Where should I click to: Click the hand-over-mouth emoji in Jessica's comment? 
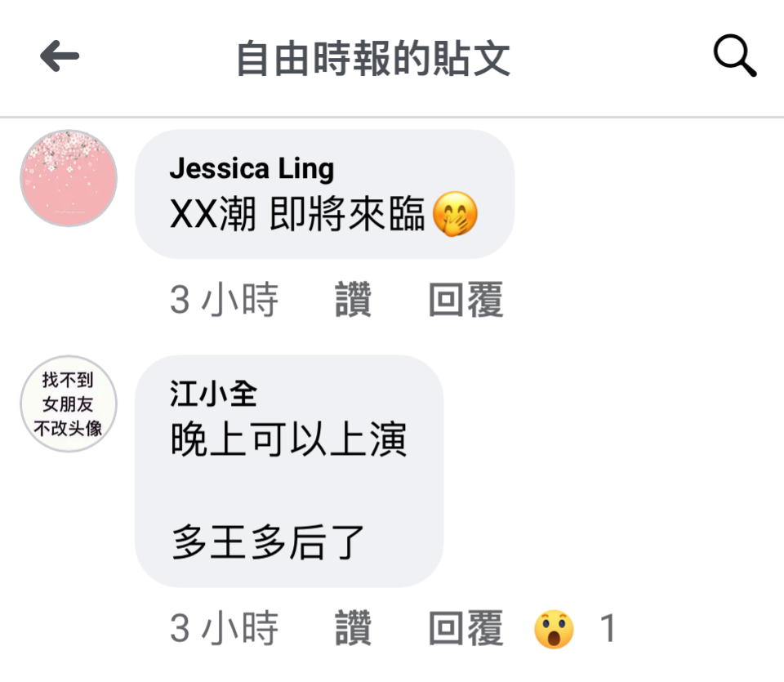[x=455, y=213]
